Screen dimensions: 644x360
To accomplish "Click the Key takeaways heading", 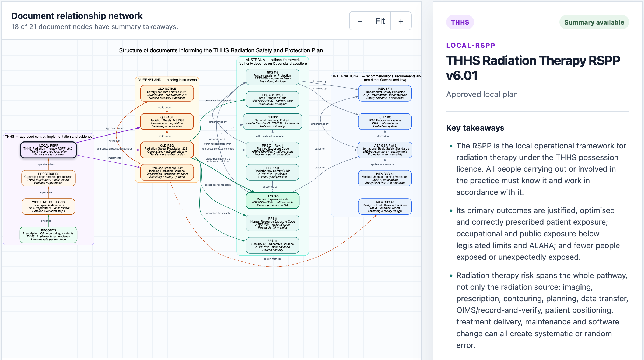I will coord(475,128).
